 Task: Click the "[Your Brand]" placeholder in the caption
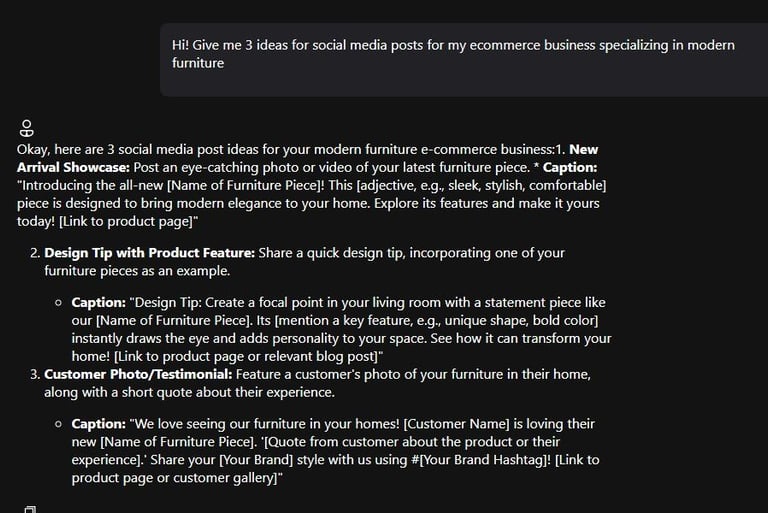pyautogui.click(x=256, y=460)
